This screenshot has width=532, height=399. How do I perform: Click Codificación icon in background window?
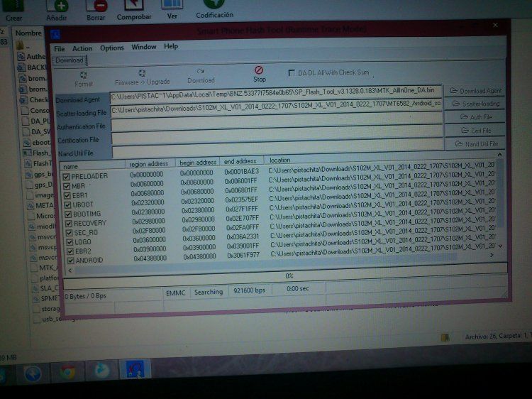[x=214, y=9]
